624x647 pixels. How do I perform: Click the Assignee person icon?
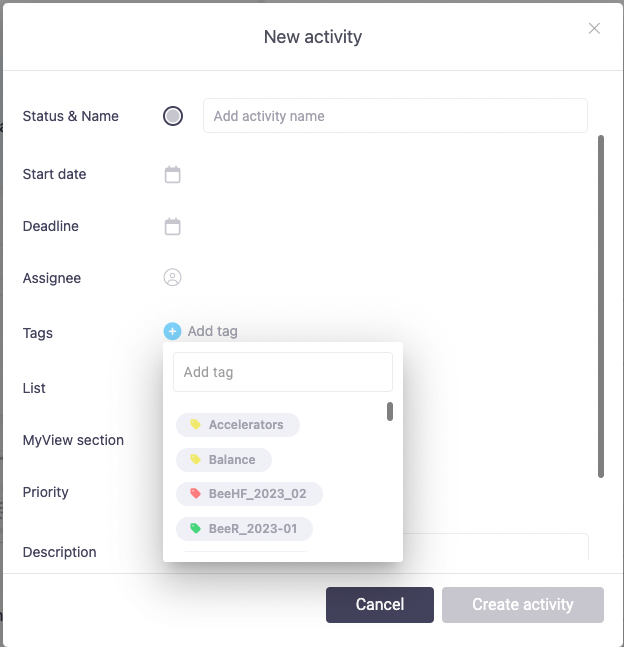click(x=172, y=278)
